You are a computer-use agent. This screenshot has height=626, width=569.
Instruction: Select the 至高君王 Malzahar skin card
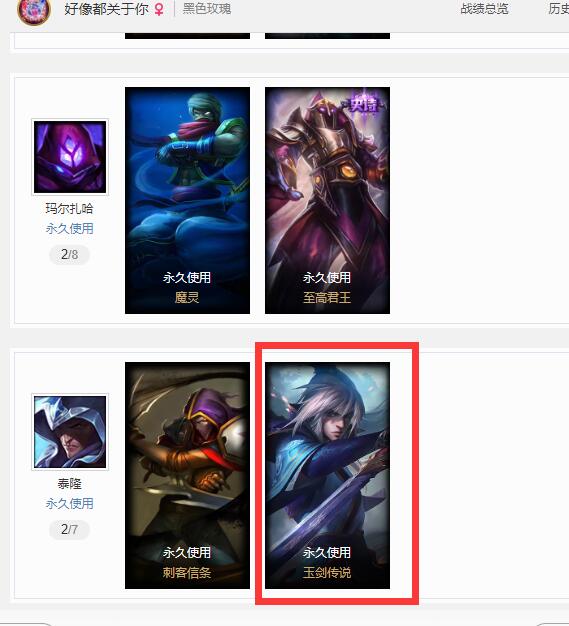pyautogui.click(x=327, y=200)
